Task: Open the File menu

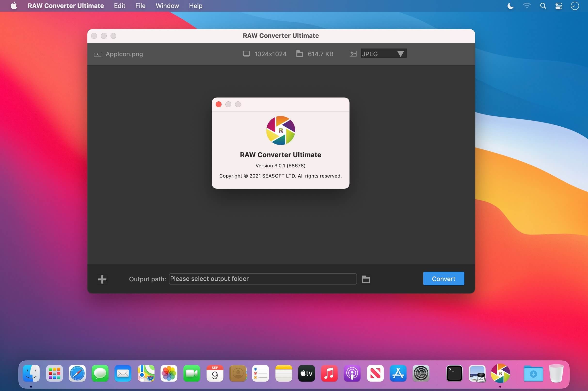Action: 140,6
